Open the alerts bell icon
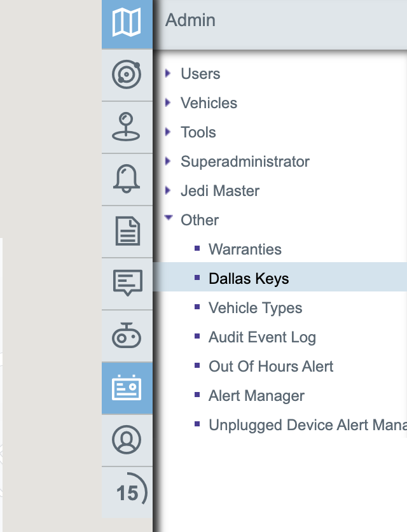This screenshot has height=532, width=407. click(x=127, y=179)
